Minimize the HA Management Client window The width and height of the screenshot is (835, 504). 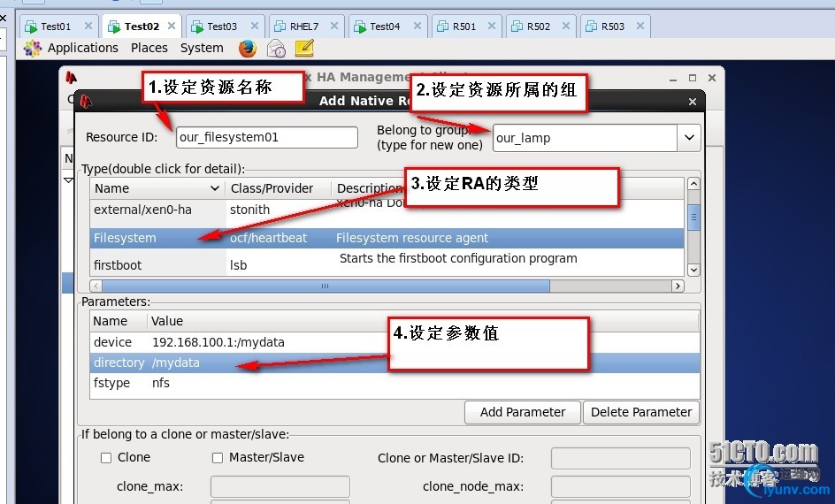(x=673, y=78)
